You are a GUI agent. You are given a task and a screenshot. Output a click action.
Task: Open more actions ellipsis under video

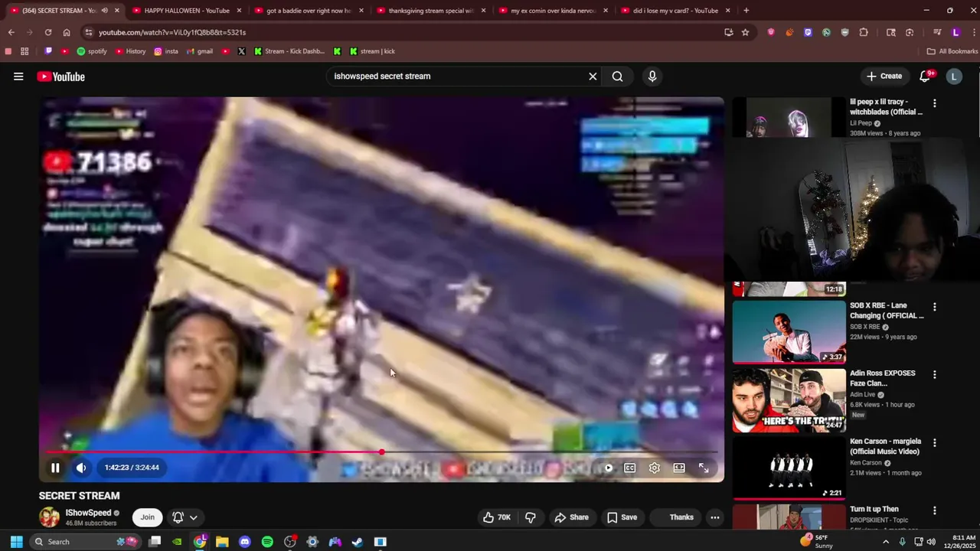point(714,517)
